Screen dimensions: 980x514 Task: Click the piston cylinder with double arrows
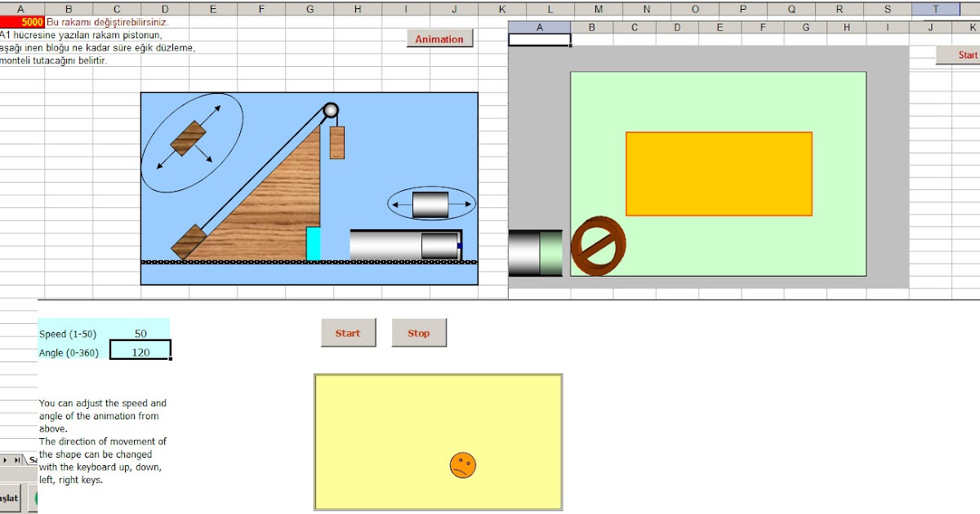click(429, 203)
